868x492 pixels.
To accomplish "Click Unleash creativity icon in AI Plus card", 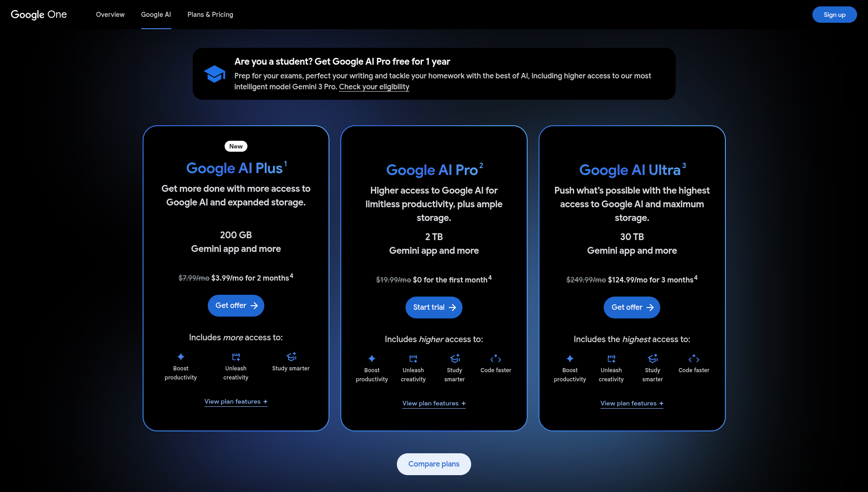I will [x=236, y=357].
